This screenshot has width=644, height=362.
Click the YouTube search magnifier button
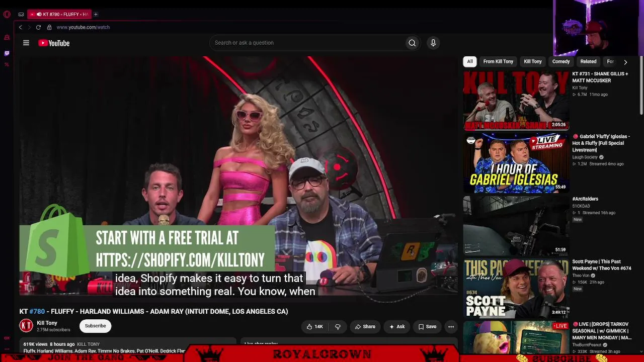click(x=412, y=43)
